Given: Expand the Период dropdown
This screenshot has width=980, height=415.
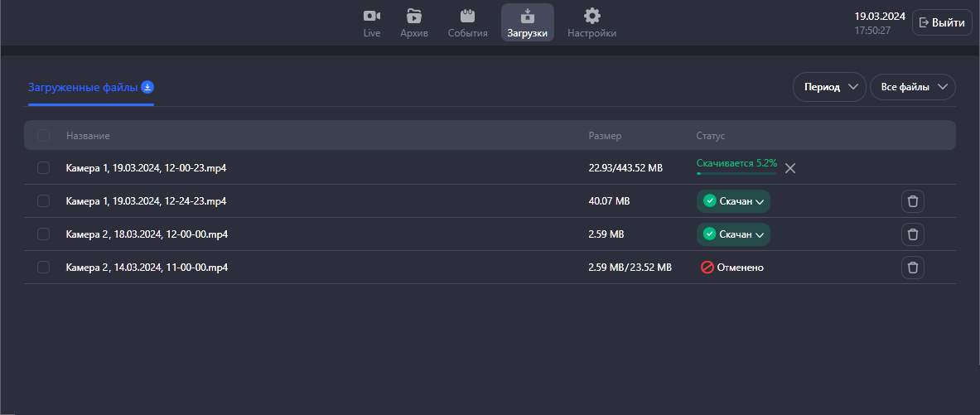Looking at the screenshot, I should (x=829, y=87).
